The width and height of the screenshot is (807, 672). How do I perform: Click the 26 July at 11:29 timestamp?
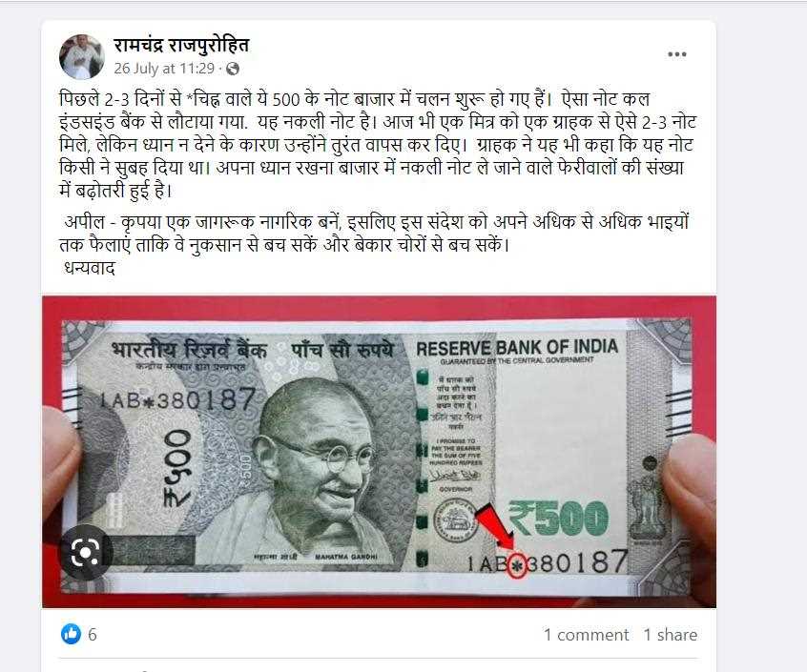pos(164,69)
